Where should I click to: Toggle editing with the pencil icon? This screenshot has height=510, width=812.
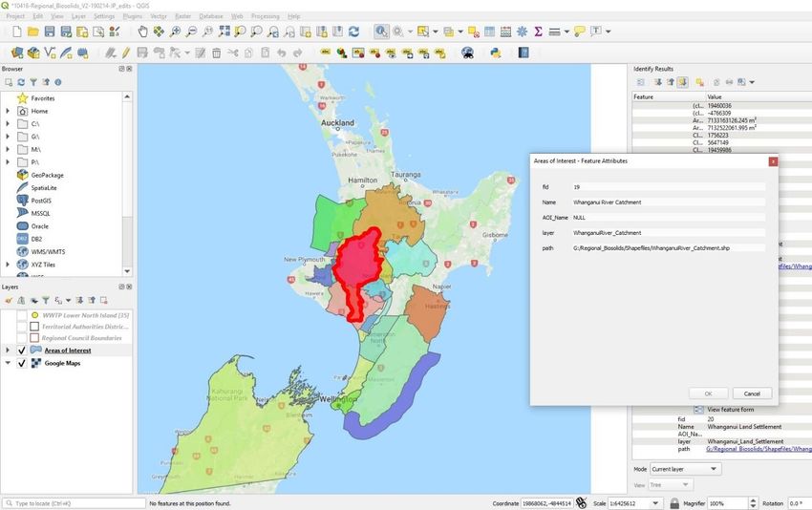tap(126, 53)
